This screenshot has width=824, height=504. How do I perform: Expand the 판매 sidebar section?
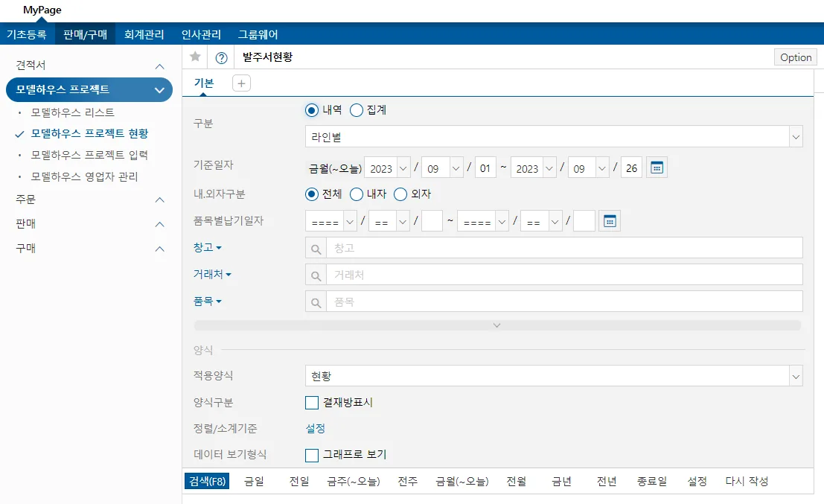(160, 224)
